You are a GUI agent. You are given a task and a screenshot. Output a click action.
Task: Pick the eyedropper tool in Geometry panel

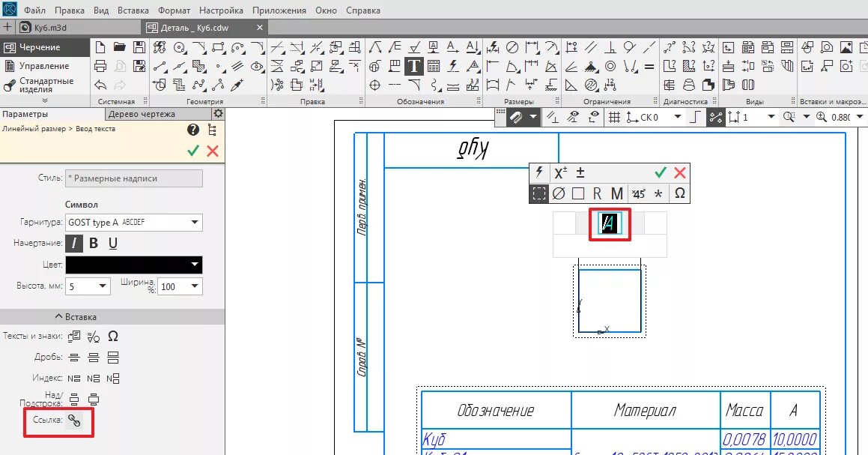click(x=237, y=85)
